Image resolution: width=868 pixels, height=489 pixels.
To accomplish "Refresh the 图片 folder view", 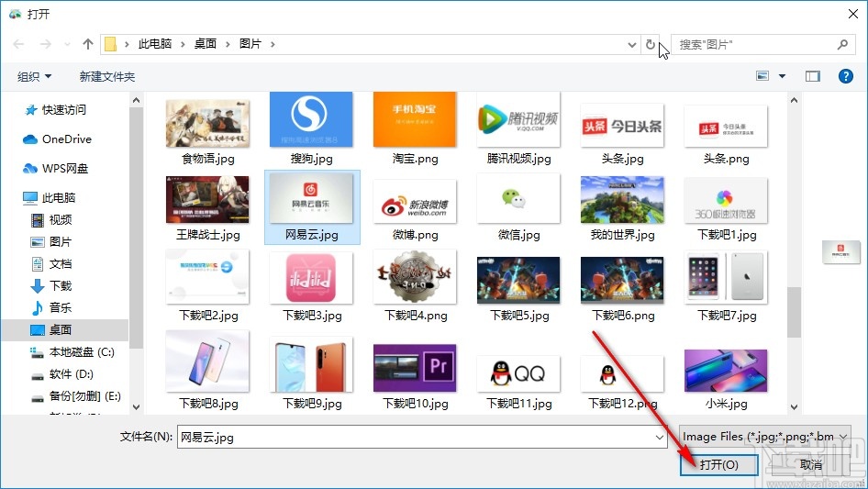I will [651, 44].
